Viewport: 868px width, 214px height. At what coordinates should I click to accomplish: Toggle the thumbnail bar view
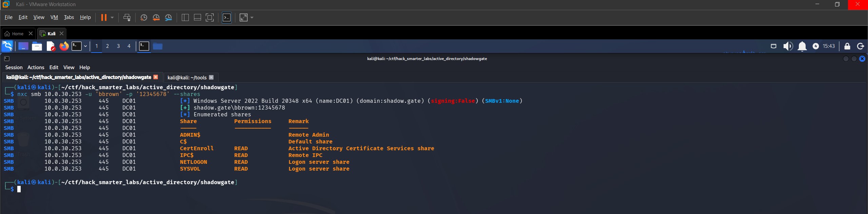[x=197, y=17]
